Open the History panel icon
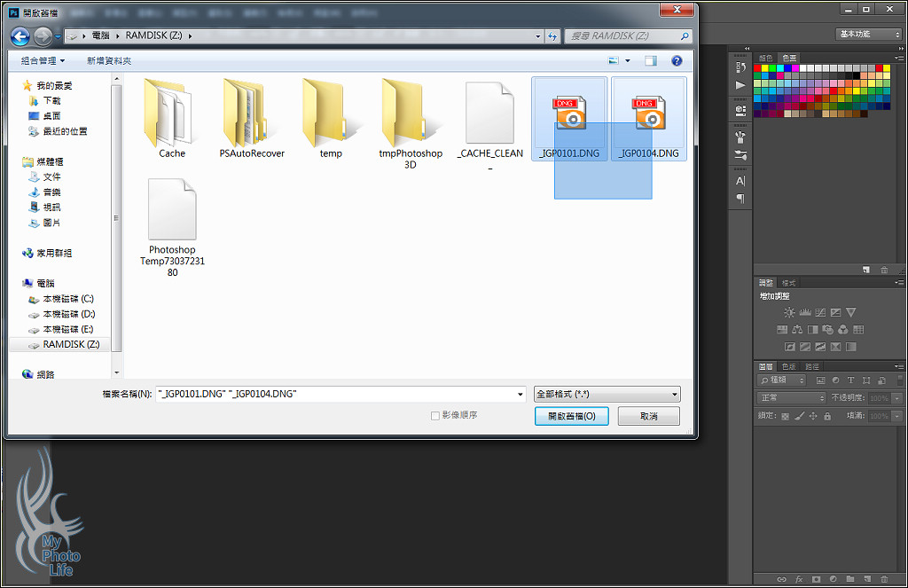This screenshot has width=908, height=588. point(740,67)
